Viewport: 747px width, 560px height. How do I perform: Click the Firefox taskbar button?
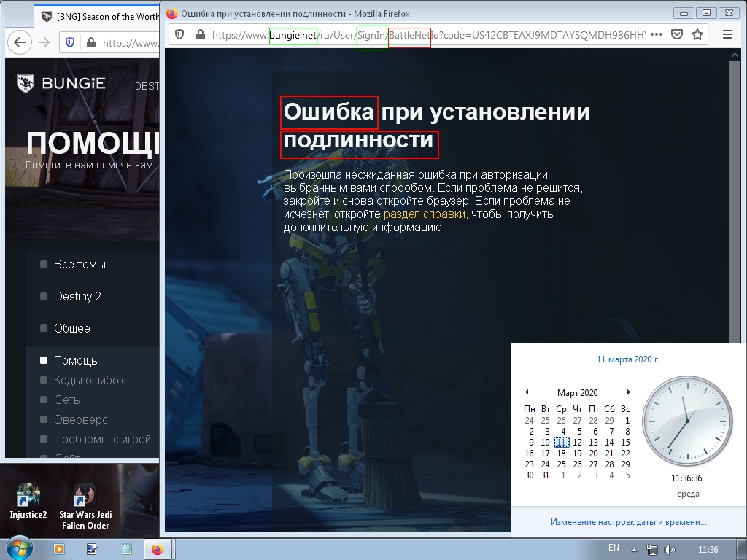pyautogui.click(x=158, y=549)
